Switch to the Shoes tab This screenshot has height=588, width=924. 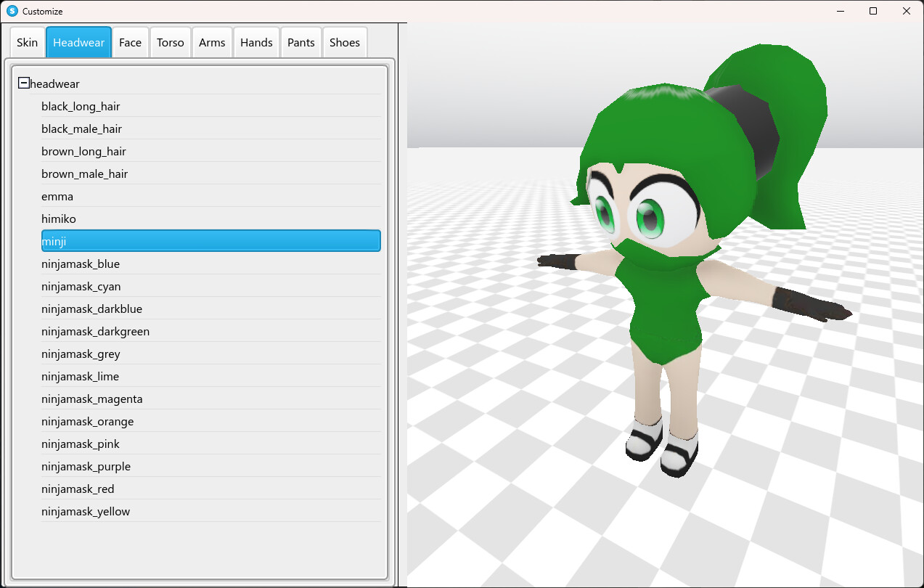[344, 42]
